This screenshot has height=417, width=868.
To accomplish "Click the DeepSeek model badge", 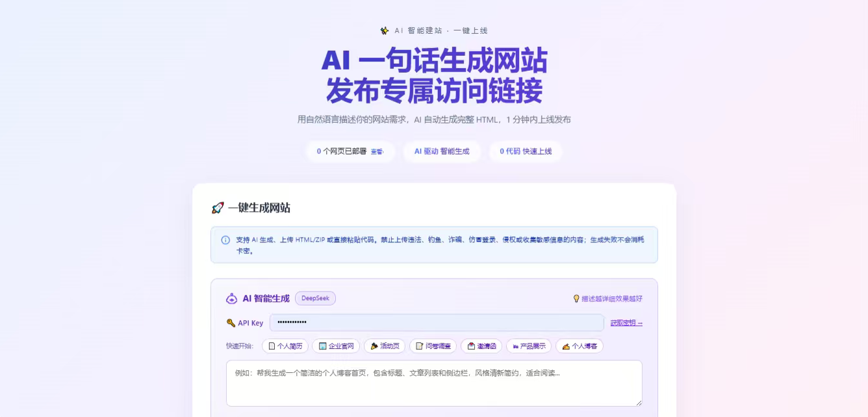I will (315, 298).
